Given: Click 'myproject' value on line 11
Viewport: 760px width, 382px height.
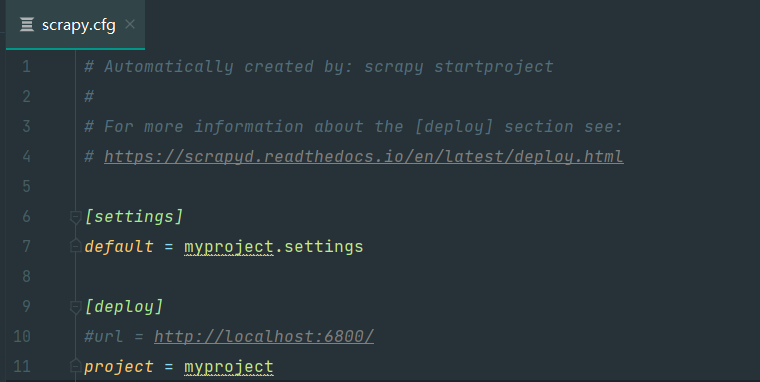Looking at the screenshot, I should click(229, 367).
